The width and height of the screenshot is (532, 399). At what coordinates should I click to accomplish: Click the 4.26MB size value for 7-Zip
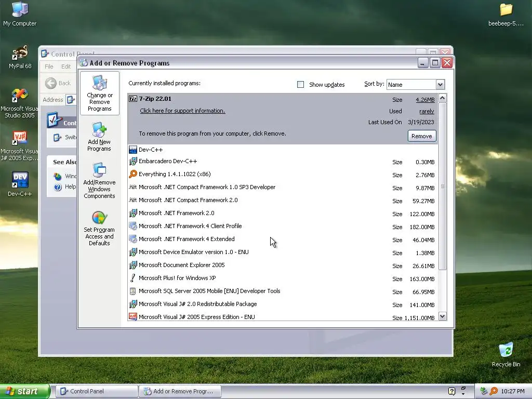(x=425, y=100)
